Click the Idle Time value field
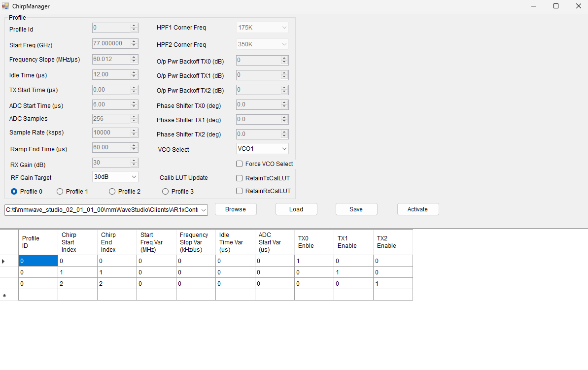 click(115, 74)
